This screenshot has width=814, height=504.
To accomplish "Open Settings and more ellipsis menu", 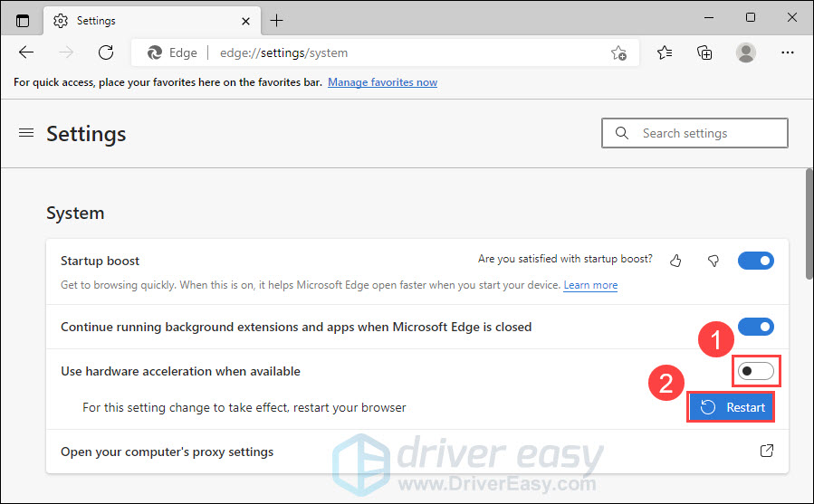I will pyautogui.click(x=787, y=52).
